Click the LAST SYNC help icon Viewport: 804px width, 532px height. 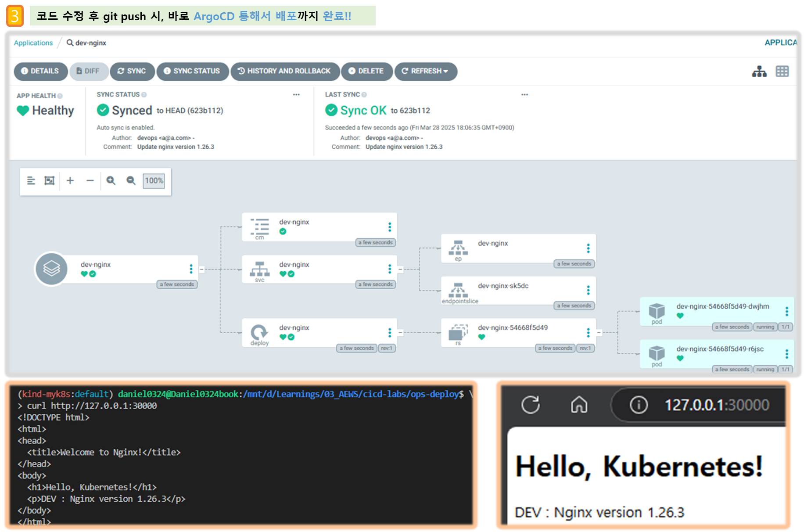(364, 94)
